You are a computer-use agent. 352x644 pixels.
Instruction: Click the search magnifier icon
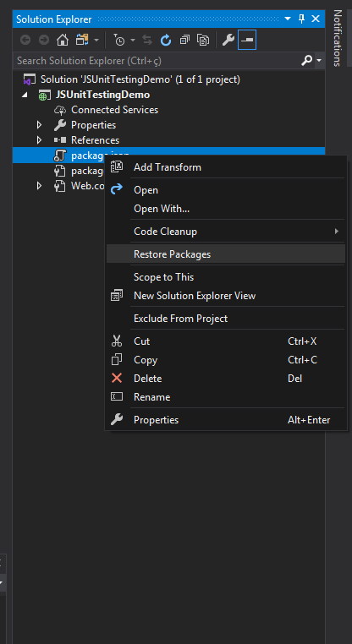[307, 61]
